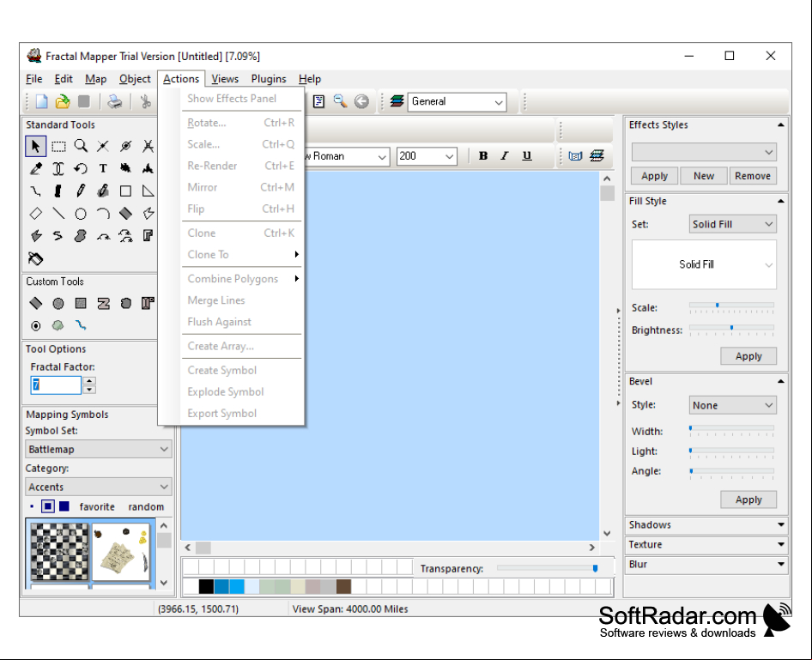This screenshot has width=812, height=660.
Task: Open a file using the folder icon
Action: pyautogui.click(x=63, y=101)
